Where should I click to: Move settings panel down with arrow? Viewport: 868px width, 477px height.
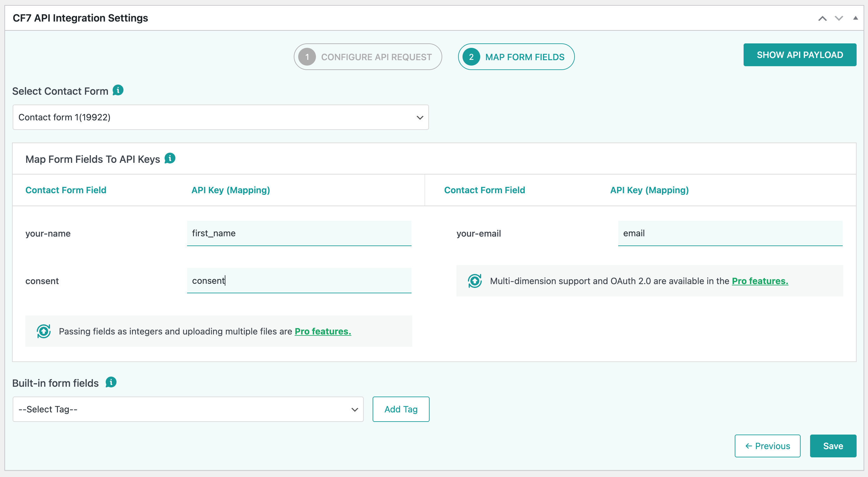pyautogui.click(x=839, y=18)
